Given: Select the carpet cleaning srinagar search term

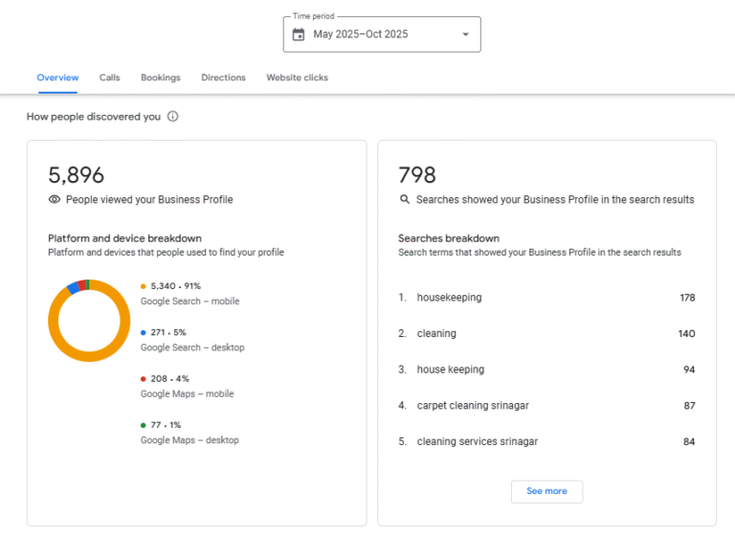Looking at the screenshot, I should tap(473, 406).
